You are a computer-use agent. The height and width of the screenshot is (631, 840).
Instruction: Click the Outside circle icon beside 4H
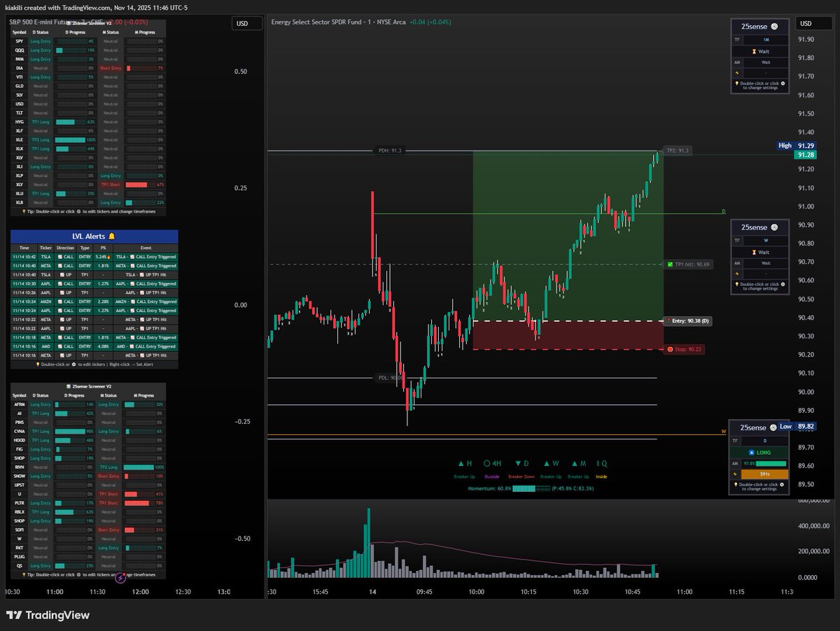(x=487, y=462)
